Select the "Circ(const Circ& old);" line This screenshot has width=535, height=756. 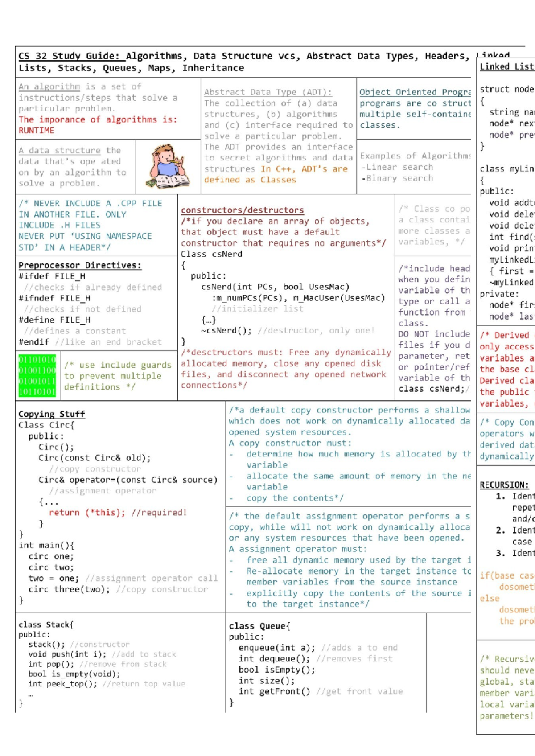coord(95,458)
